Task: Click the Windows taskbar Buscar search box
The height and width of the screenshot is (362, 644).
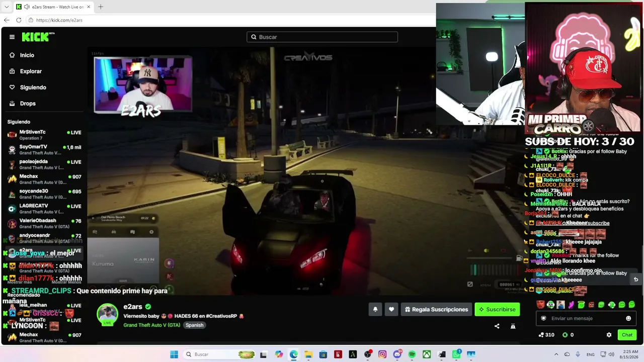Action: [x=220, y=354]
